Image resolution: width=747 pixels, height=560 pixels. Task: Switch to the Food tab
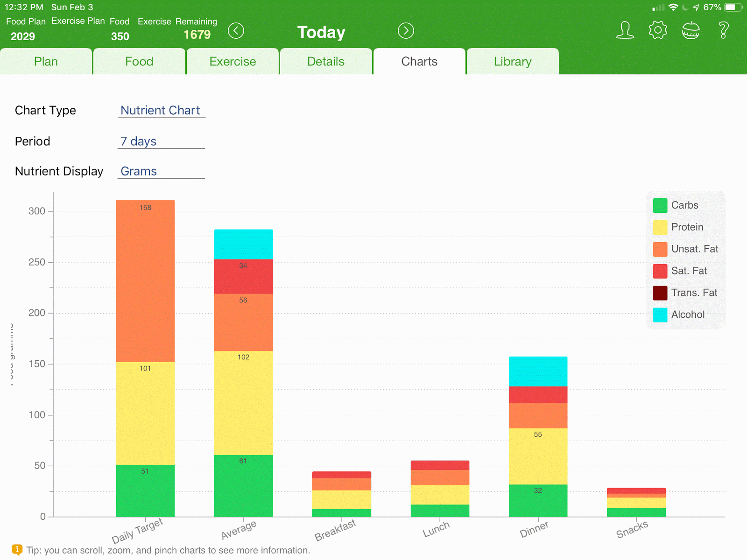tap(139, 61)
